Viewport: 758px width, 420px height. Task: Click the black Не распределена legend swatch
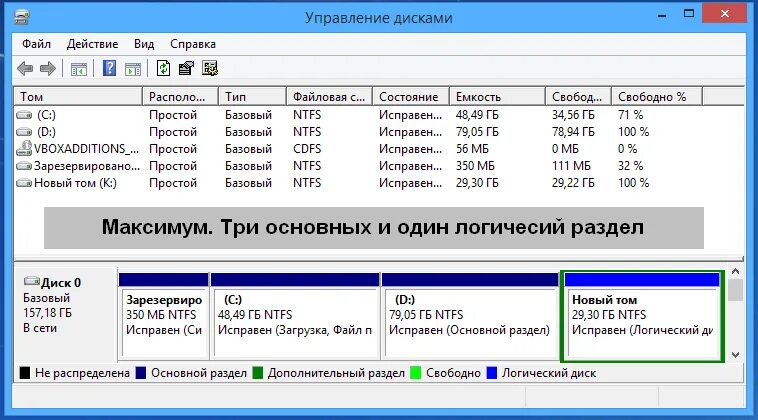(24, 373)
